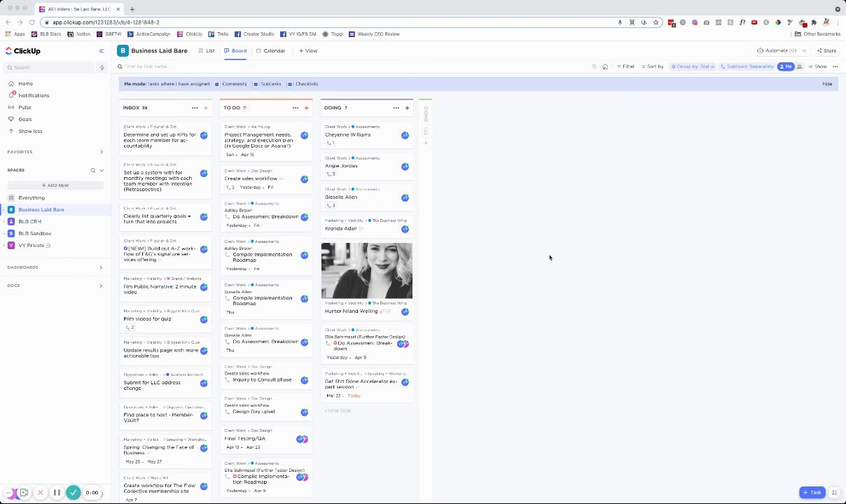The width and height of the screenshot is (846, 504).
Task: Add a new View
Action: tap(308, 50)
